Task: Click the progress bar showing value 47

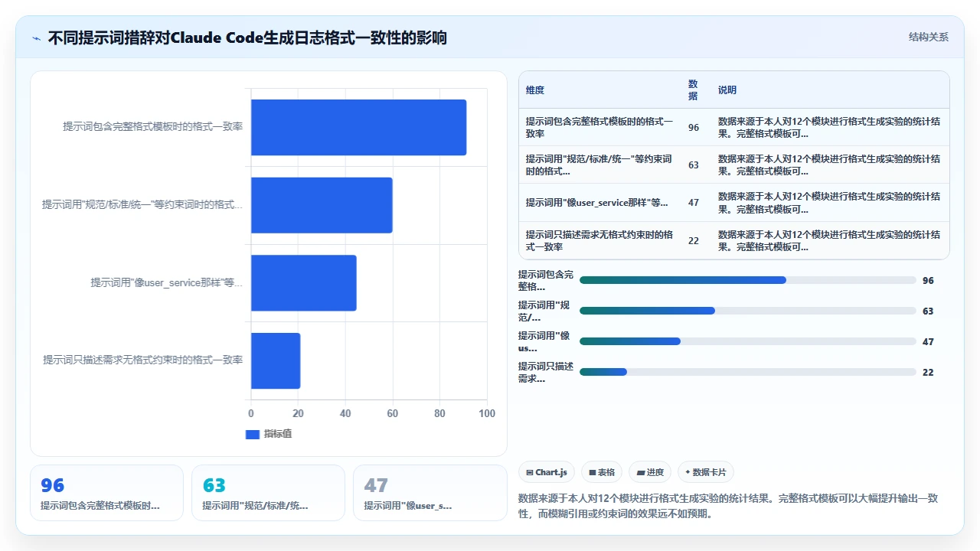Action: tap(747, 341)
